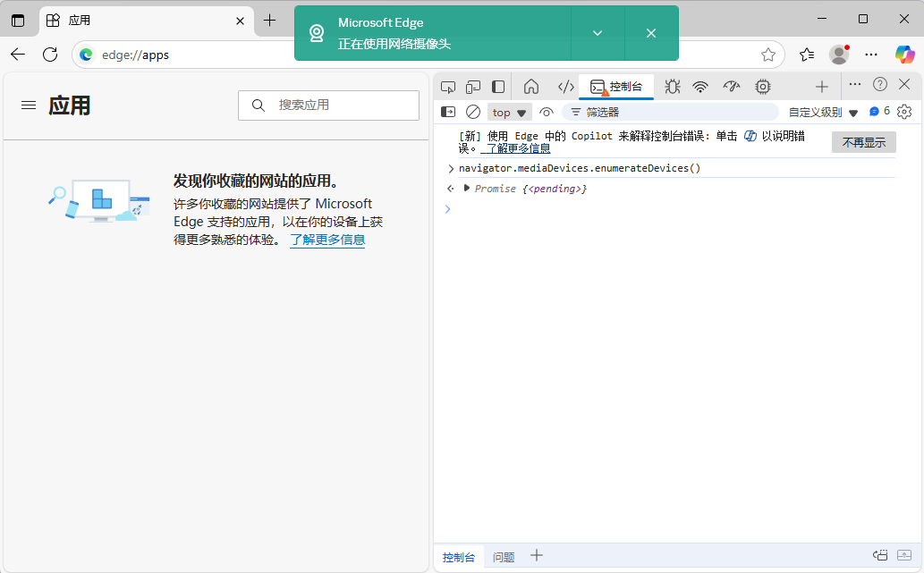This screenshot has width=924, height=573.
Task: Open the hamburger menu beside 应用
Action: [x=29, y=105]
